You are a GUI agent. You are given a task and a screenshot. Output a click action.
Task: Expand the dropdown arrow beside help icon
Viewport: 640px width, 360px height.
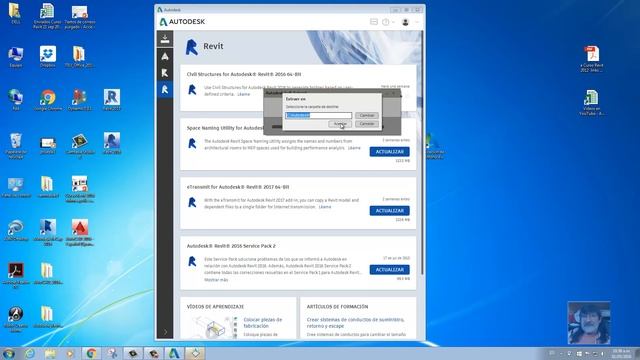(x=393, y=22)
